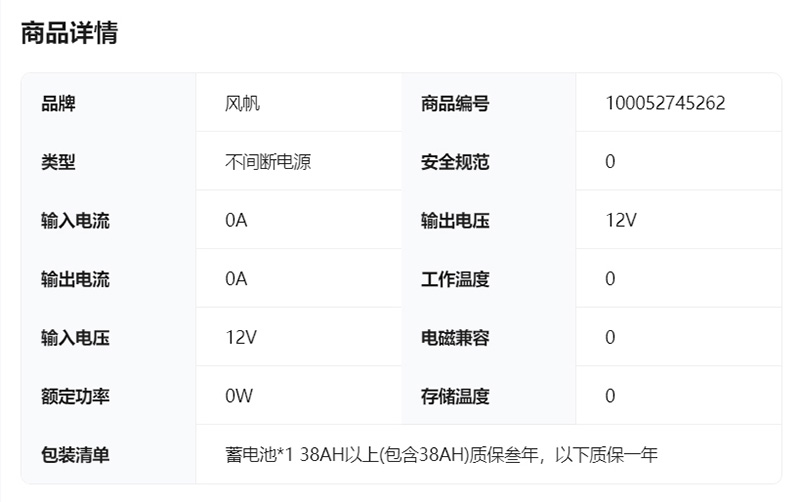Click the 不间断电源 type value
This screenshot has height=502, width=800.
268,162
